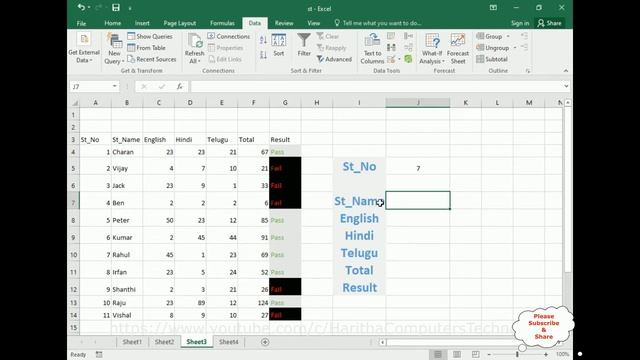Click the Undo icon in title bar

pos(81,7)
